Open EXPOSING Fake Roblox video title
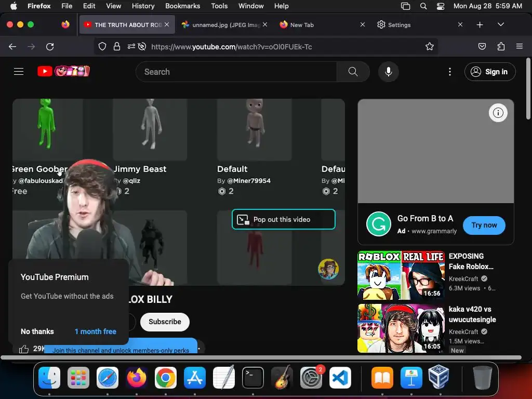532x399 pixels. pos(471,261)
